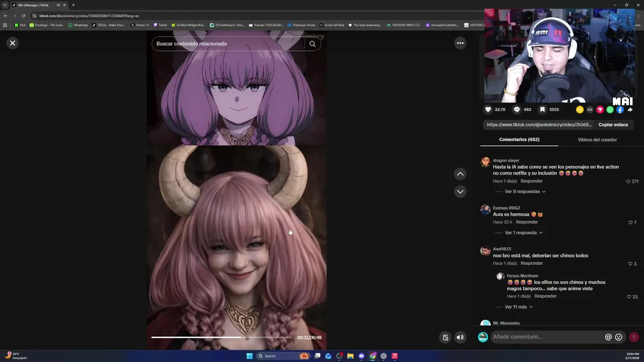Open more share options arrow
Screen dimensions: 644x362
(x=630, y=110)
